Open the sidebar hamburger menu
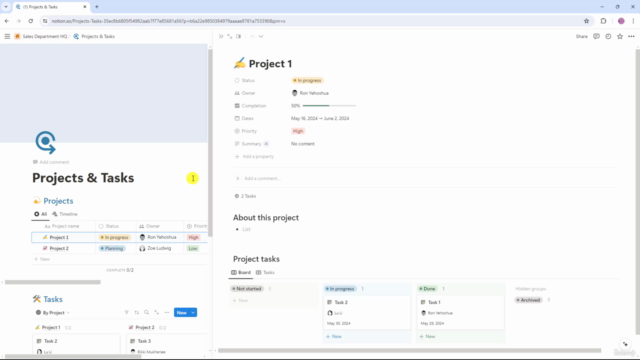This screenshot has height=360, width=640. click(x=7, y=36)
